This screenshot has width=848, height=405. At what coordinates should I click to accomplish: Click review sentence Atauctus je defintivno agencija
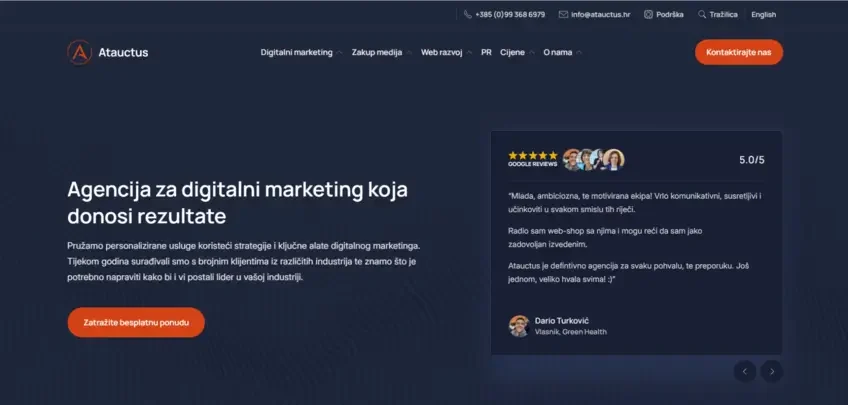pos(628,273)
